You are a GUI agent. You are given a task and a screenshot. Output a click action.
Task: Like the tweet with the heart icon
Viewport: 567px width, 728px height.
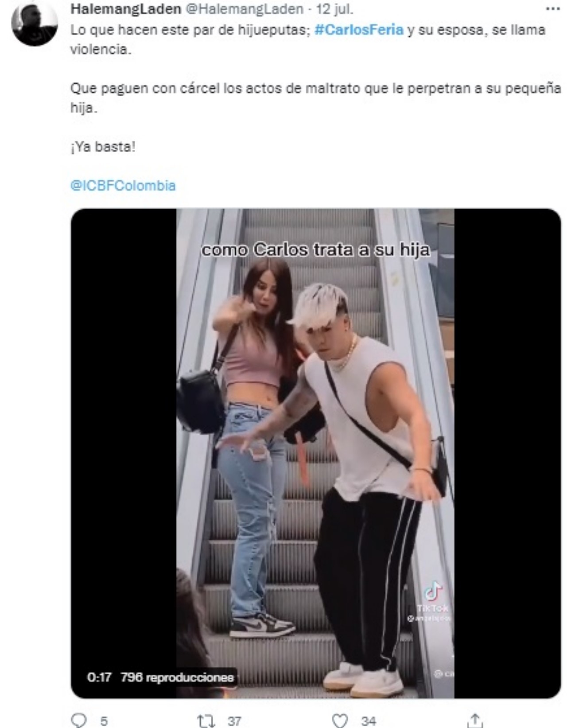tap(340, 720)
